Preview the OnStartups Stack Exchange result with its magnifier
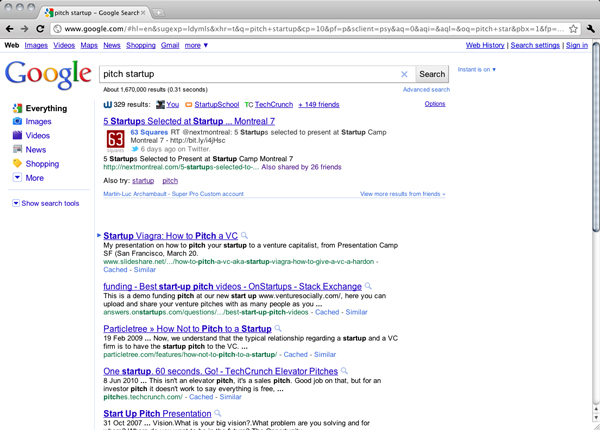Image resolution: width=600 pixels, height=430 pixels. click(x=368, y=286)
